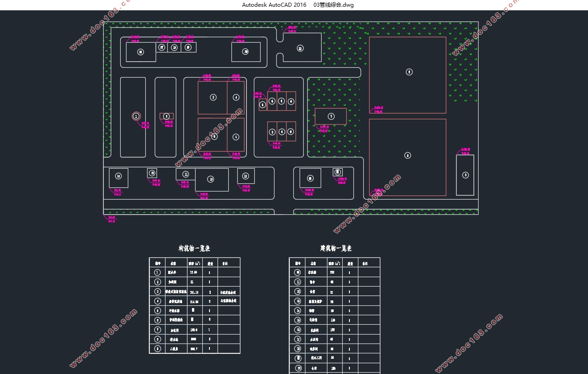The height and width of the screenshot is (374, 588).
Task: Select circled marker 3 in the site plan
Action: 213,97
